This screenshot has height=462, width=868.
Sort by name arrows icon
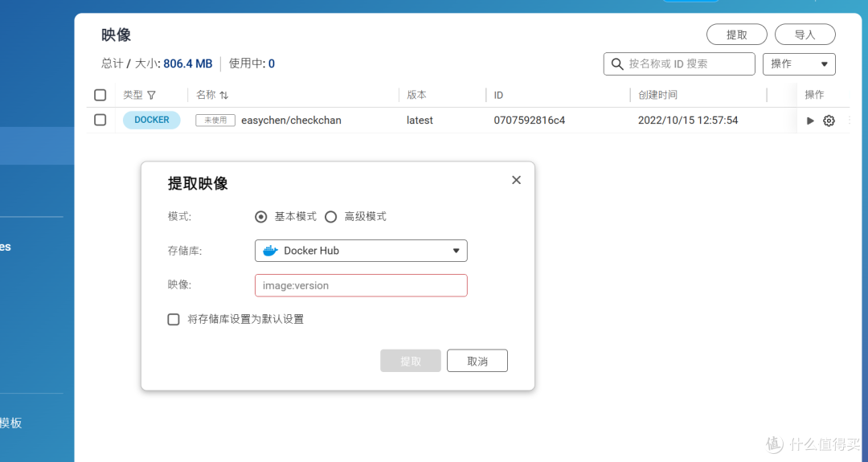pos(223,95)
